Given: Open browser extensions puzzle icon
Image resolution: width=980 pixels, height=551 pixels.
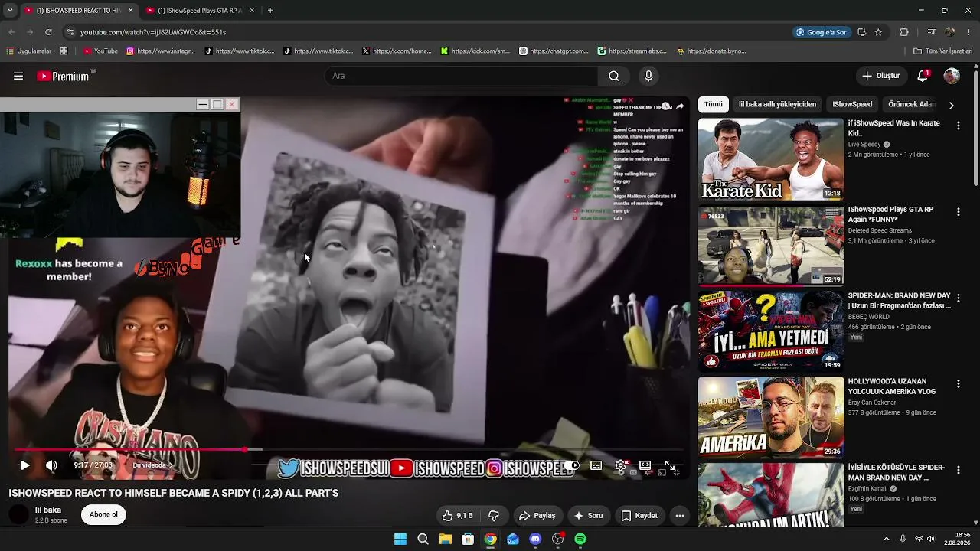Looking at the screenshot, I should [x=904, y=32].
